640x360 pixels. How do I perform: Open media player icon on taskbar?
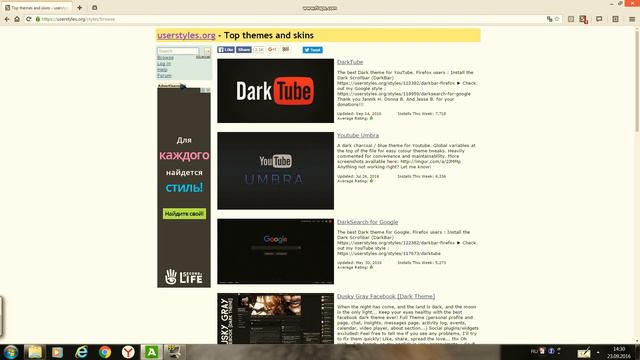coord(58,352)
